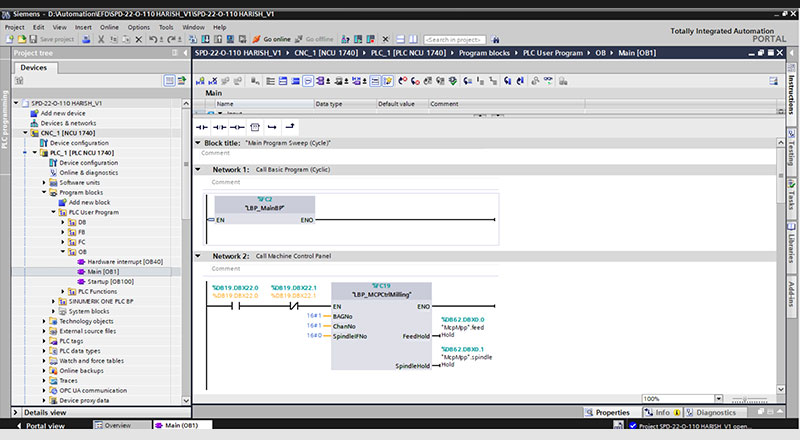Image resolution: width=800 pixels, height=440 pixels.
Task: Click the Search in project input field
Action: (x=455, y=39)
